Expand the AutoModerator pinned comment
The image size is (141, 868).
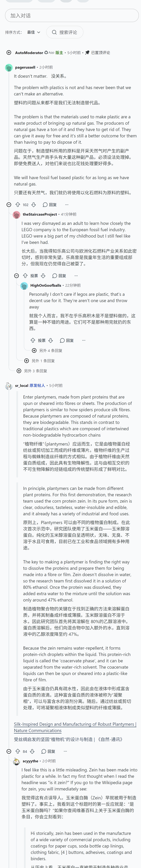tap(9, 53)
